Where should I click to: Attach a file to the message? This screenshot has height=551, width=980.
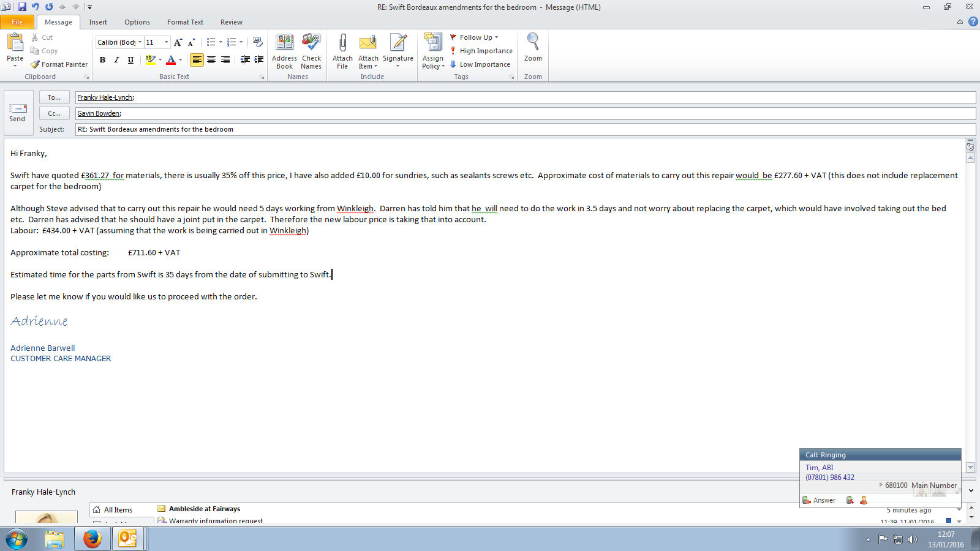tap(342, 51)
